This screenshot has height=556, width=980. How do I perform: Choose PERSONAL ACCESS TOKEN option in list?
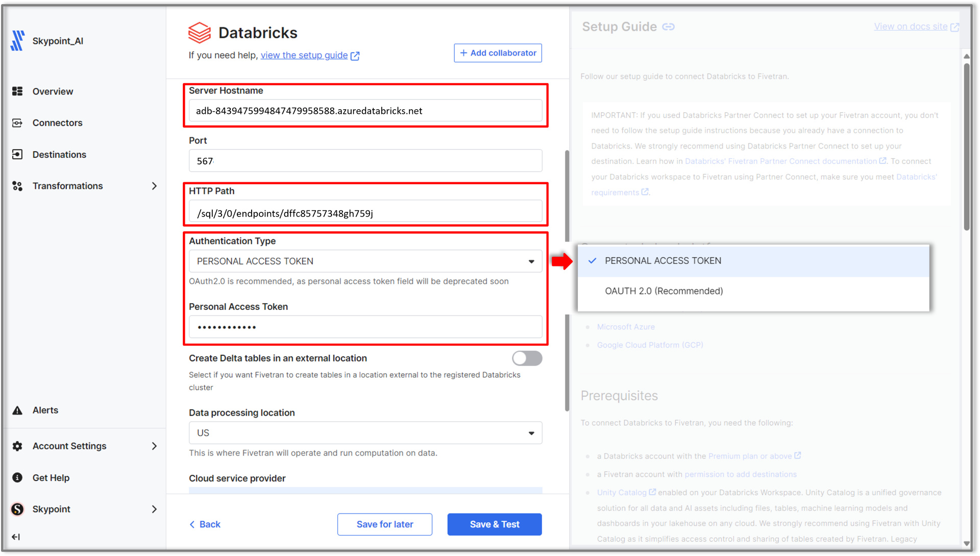point(663,261)
